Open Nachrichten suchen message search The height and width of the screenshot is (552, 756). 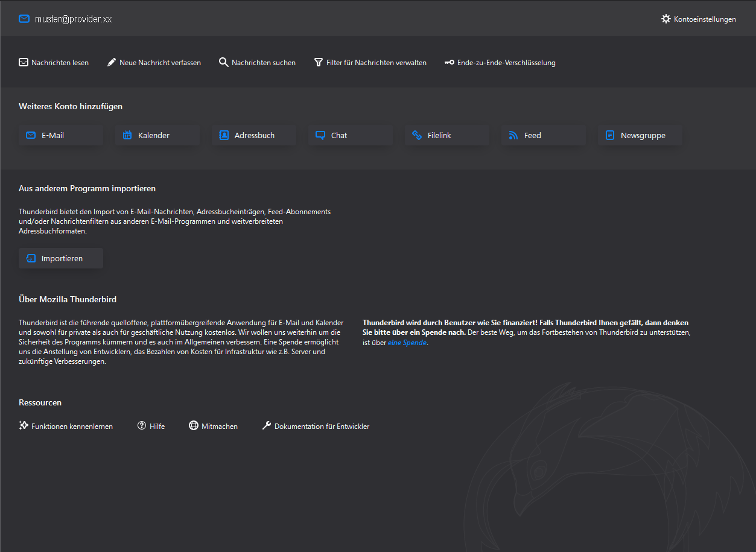258,62
